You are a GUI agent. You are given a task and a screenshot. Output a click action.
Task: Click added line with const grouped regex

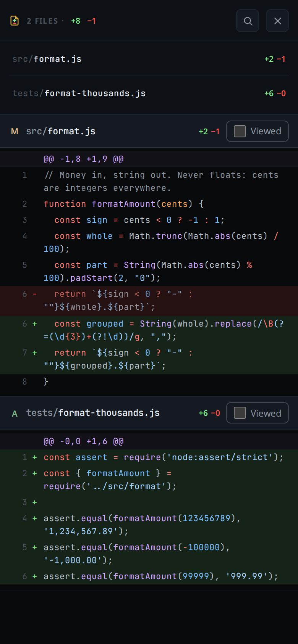pyautogui.click(x=149, y=330)
